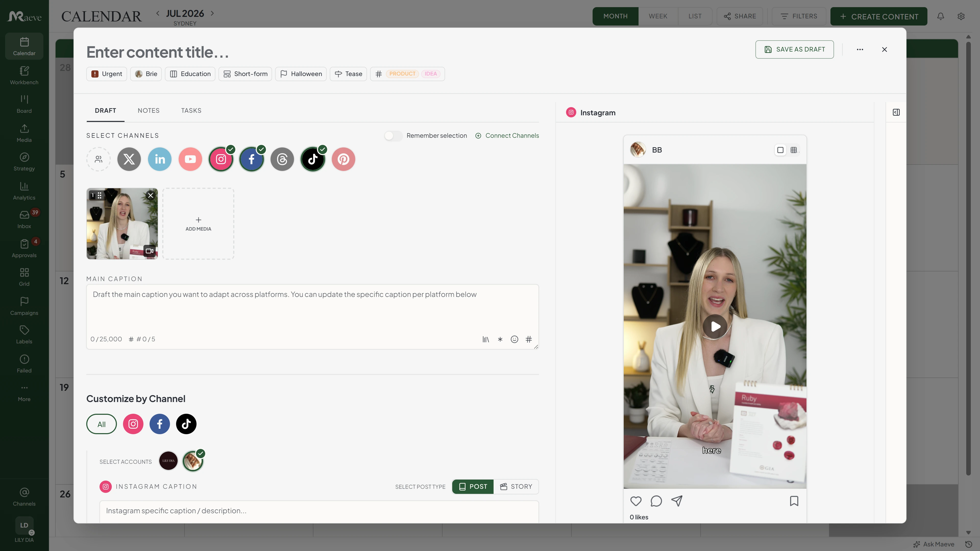This screenshot has height=551, width=980.
Task: Toggle the Remember selection switch
Action: coord(393,136)
